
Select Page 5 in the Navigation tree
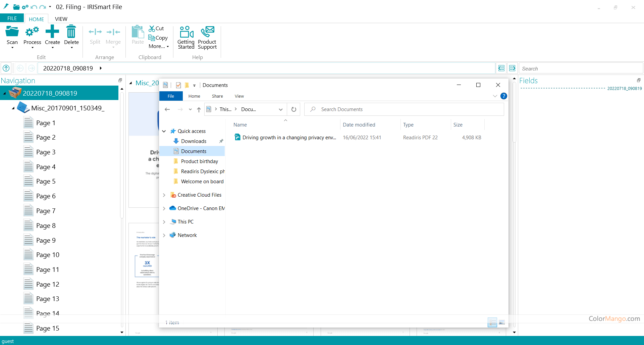click(x=46, y=182)
